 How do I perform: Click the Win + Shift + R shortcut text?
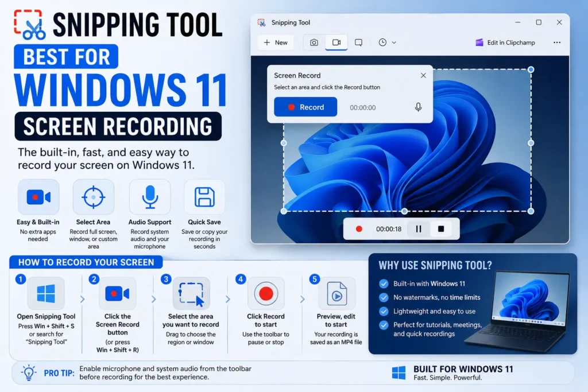pyautogui.click(x=117, y=350)
